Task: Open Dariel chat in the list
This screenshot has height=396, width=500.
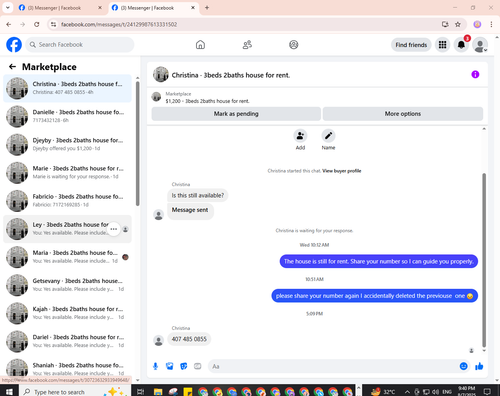Action: (x=67, y=341)
